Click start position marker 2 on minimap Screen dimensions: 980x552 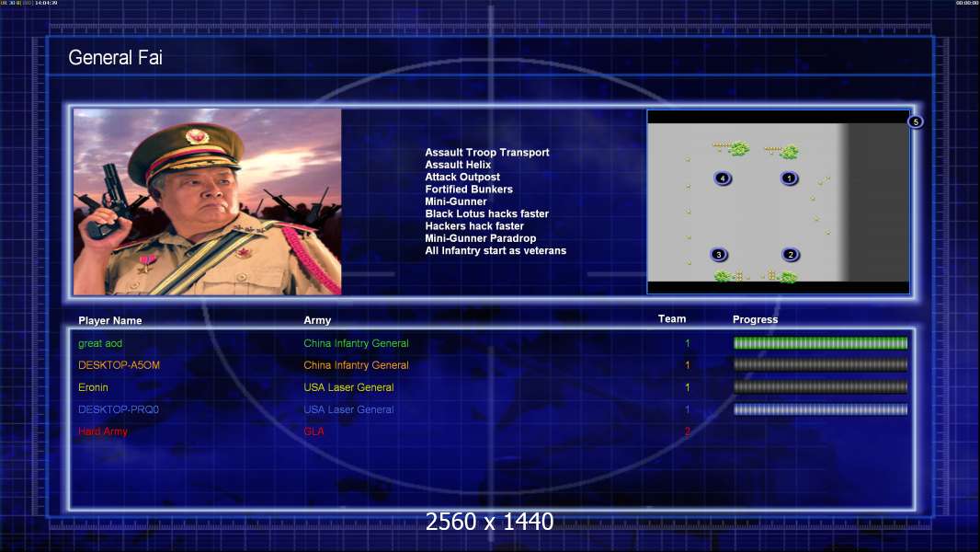pyautogui.click(x=791, y=255)
